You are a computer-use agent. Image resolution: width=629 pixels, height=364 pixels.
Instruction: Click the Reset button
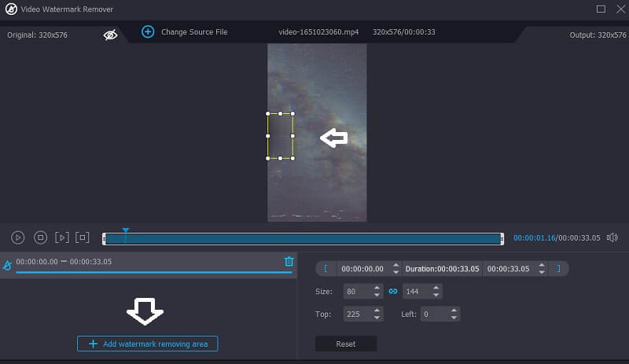click(346, 344)
